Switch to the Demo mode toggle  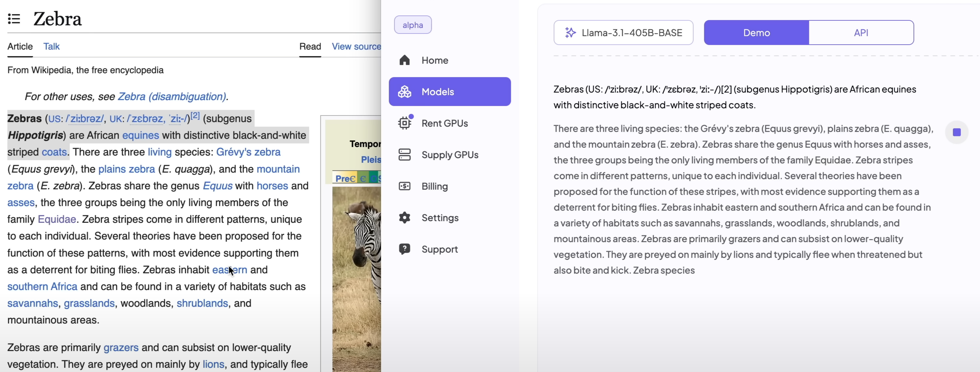756,33
